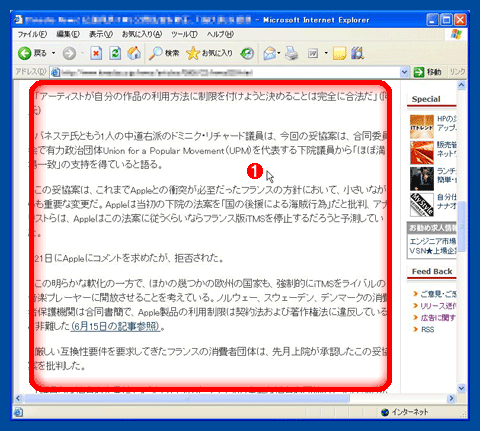Click the page icon in address bar
This screenshot has height=431, width=480.
tap(56, 72)
